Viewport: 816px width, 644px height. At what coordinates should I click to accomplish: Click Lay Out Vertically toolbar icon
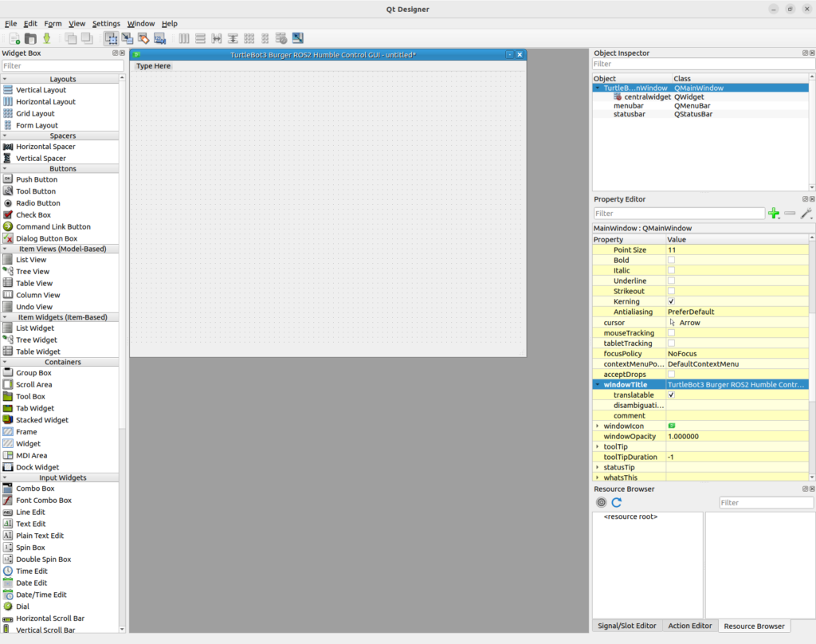coord(200,38)
